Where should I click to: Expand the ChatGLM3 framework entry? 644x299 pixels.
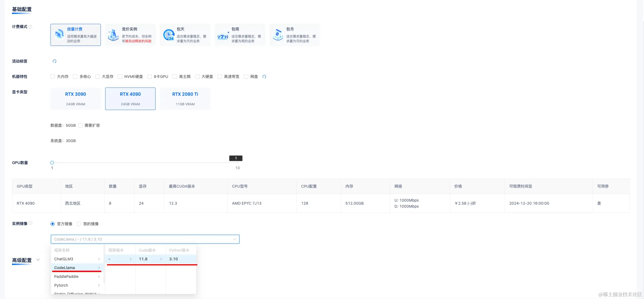77,259
